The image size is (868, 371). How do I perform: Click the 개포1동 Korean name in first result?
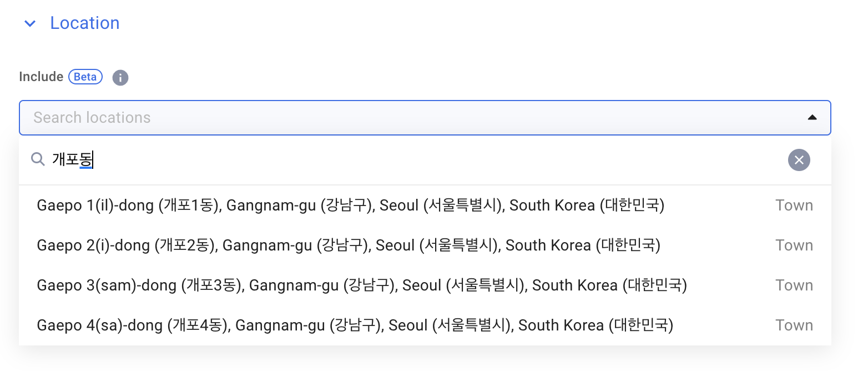pyautogui.click(x=190, y=205)
